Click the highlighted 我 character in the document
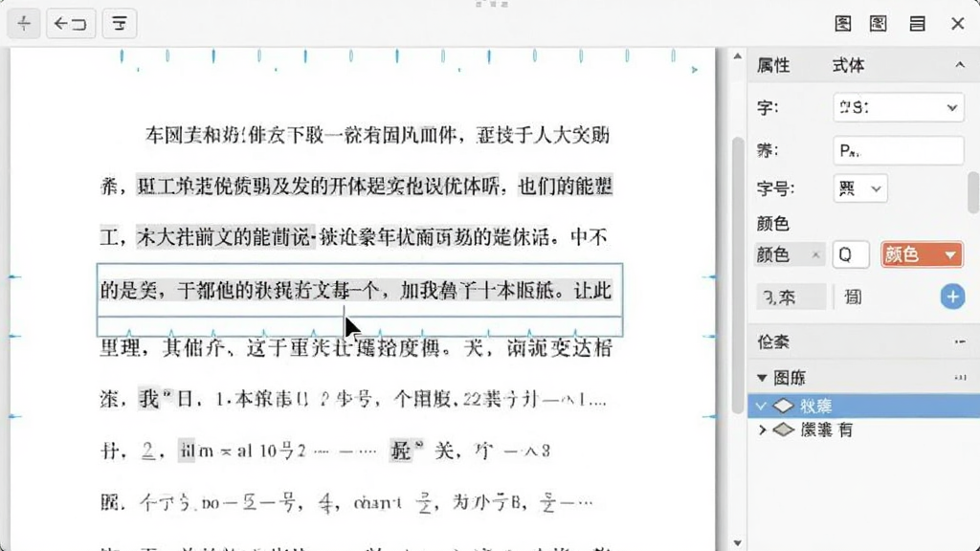The image size is (980, 551). (x=148, y=399)
